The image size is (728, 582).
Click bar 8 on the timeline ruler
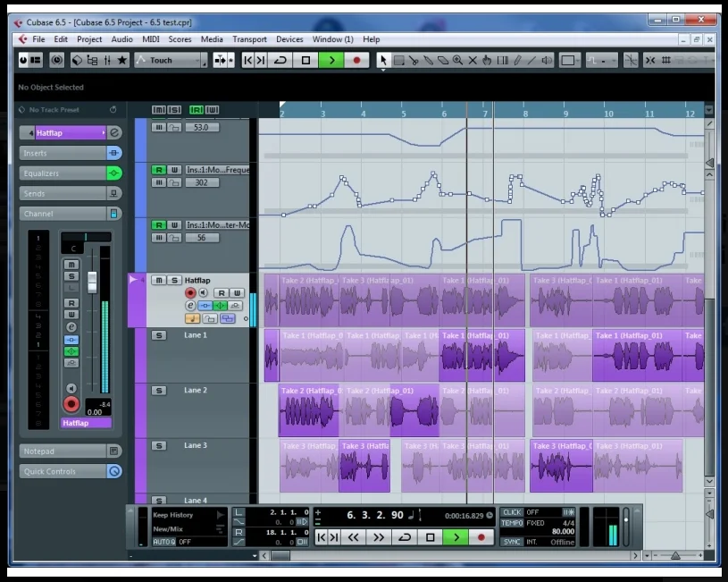[x=525, y=114]
